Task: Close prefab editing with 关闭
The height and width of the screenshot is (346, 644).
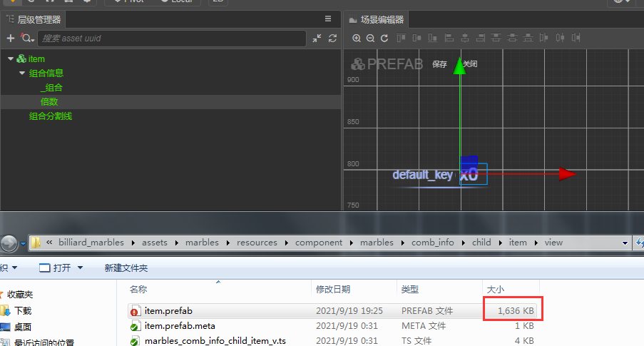Action: click(x=470, y=64)
